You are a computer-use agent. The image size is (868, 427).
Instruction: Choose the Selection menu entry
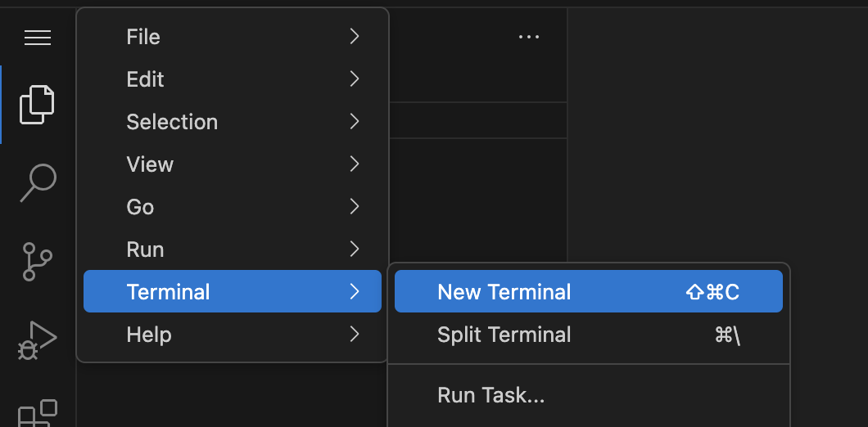pos(233,122)
